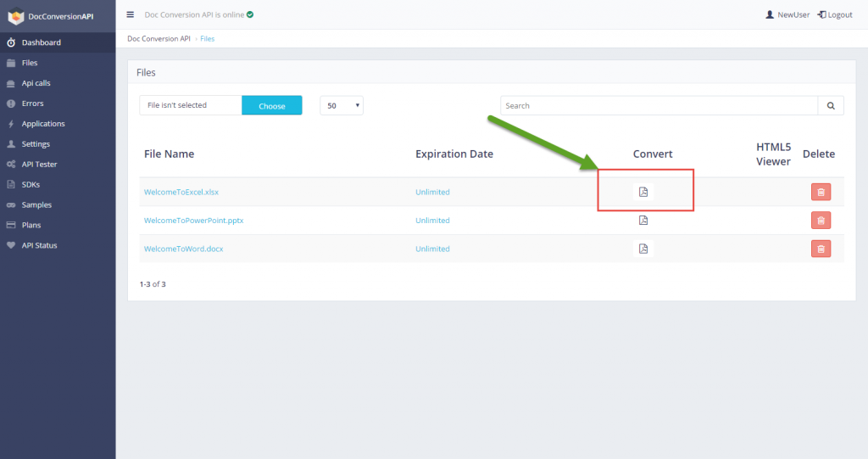Click the Dashboard stopwatch icon in sidebar
Screen dimensions: 868x459
(x=11, y=42)
